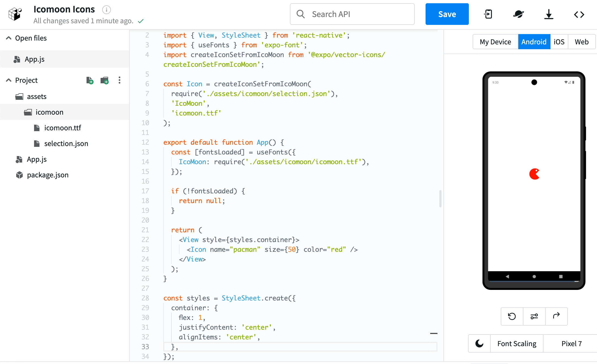This screenshot has height=364, width=597.
Task: Click the blue Save button
Action: tap(447, 14)
